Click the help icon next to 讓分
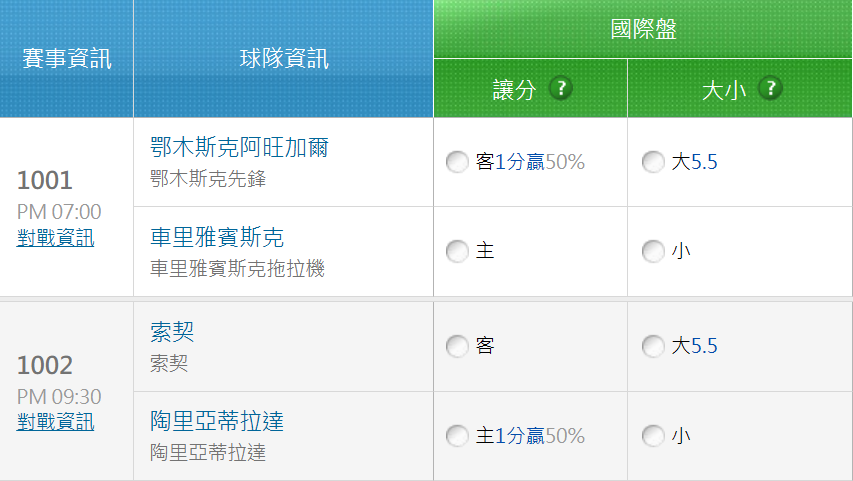Image resolution: width=853 pixels, height=481 pixels. 561,88
